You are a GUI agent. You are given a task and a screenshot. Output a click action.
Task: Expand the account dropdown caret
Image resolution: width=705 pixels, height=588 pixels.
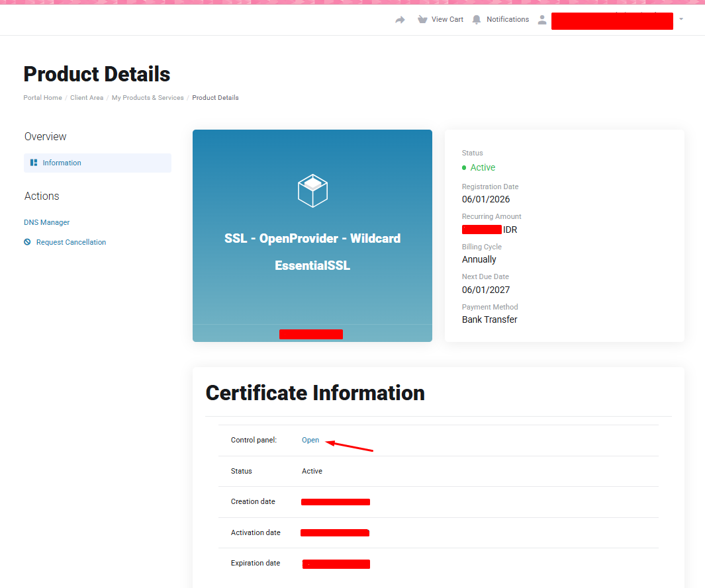681,19
